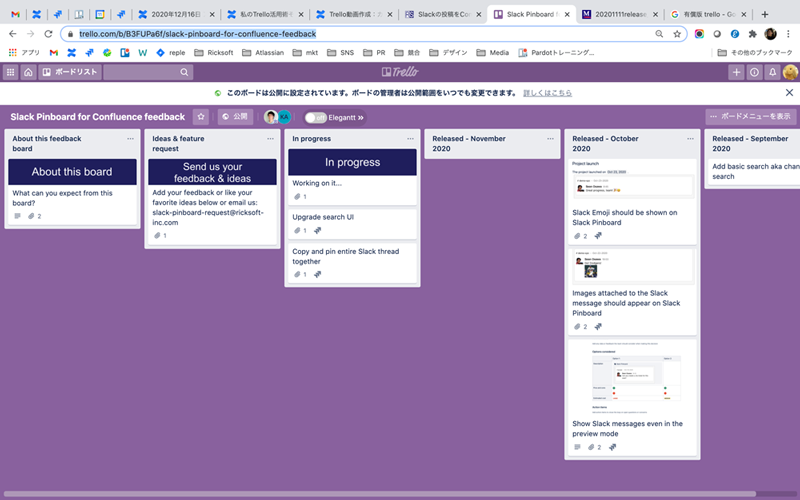Switch to the Trello動画作成 tab
The width and height of the screenshot is (800, 500).
[x=354, y=14]
